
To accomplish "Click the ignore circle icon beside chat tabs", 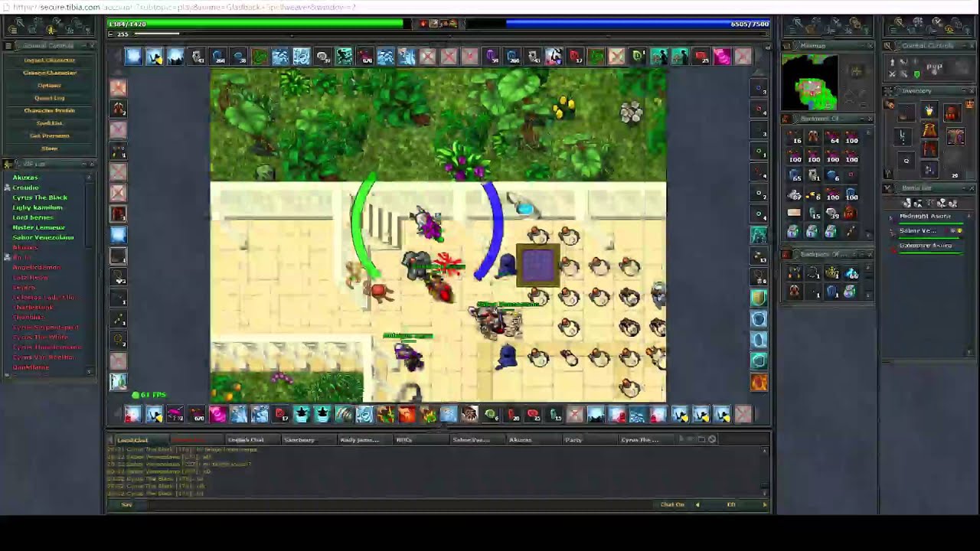I will [x=712, y=439].
